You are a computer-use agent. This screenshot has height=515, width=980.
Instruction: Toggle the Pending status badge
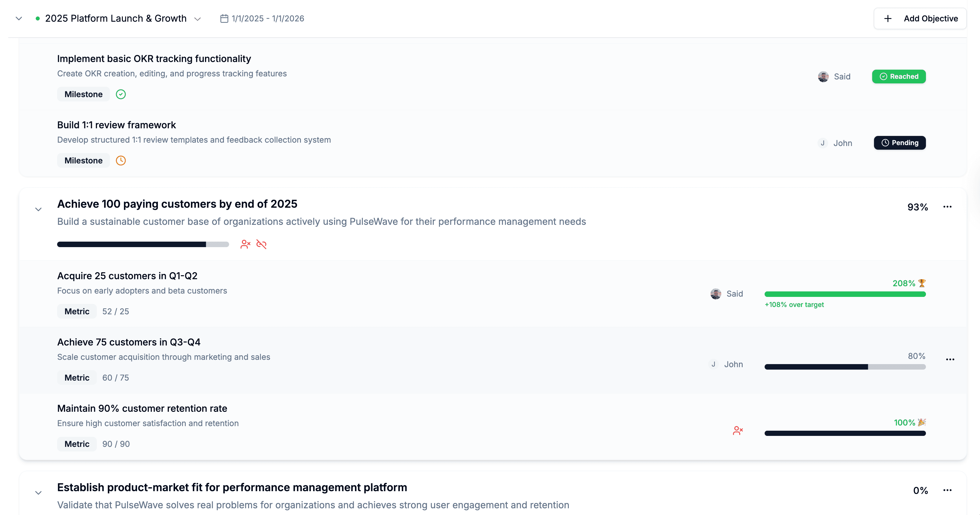coord(899,143)
